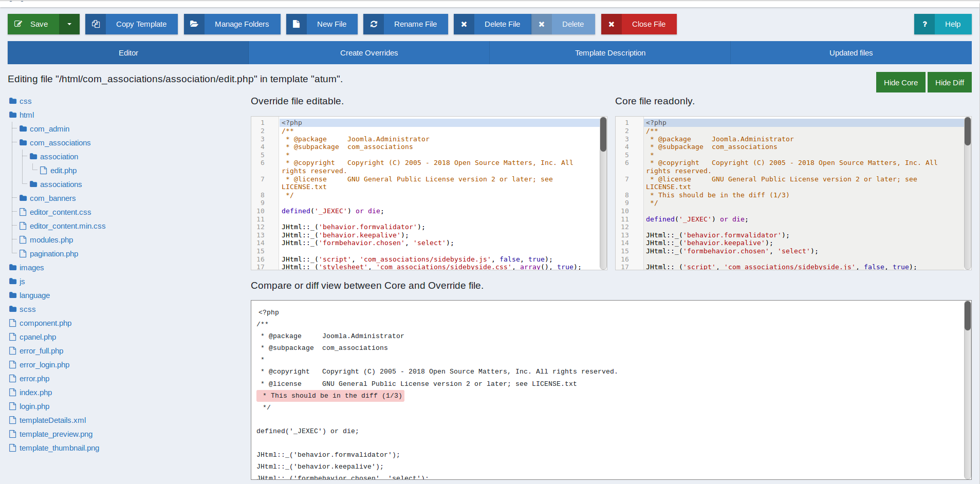Toggle the Hide Core button
Screen dimensions: 980x484
click(900, 82)
